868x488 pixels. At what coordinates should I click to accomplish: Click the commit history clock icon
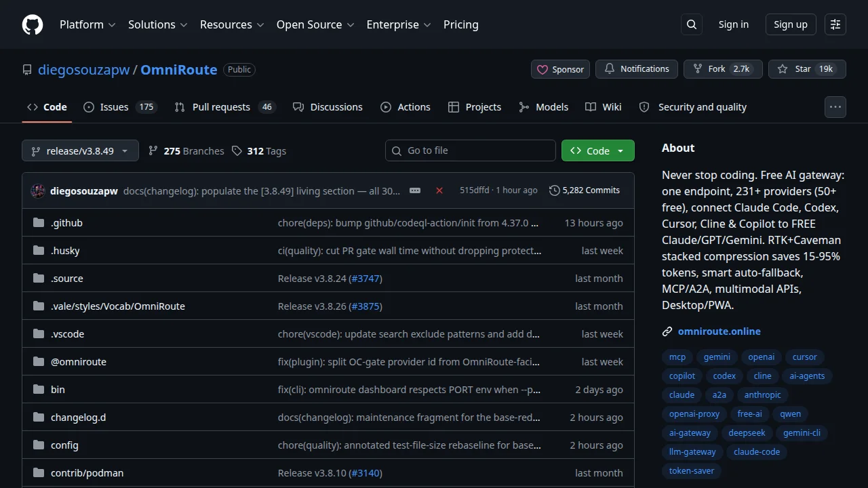coord(555,190)
